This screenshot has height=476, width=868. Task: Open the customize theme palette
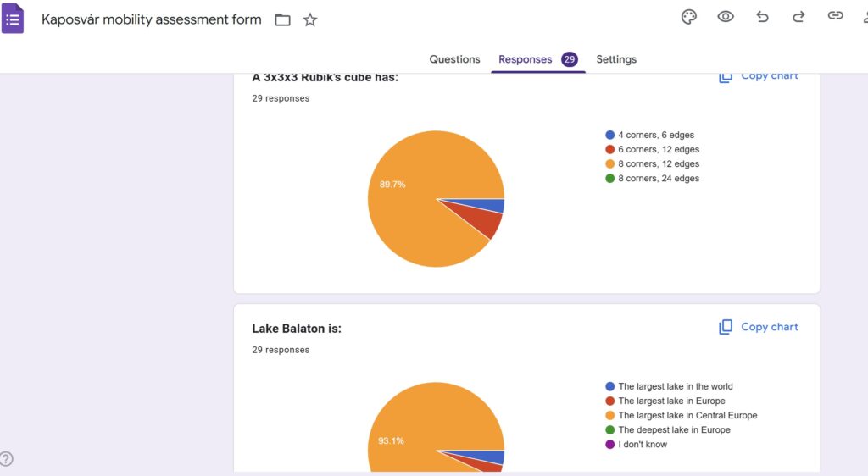(689, 17)
